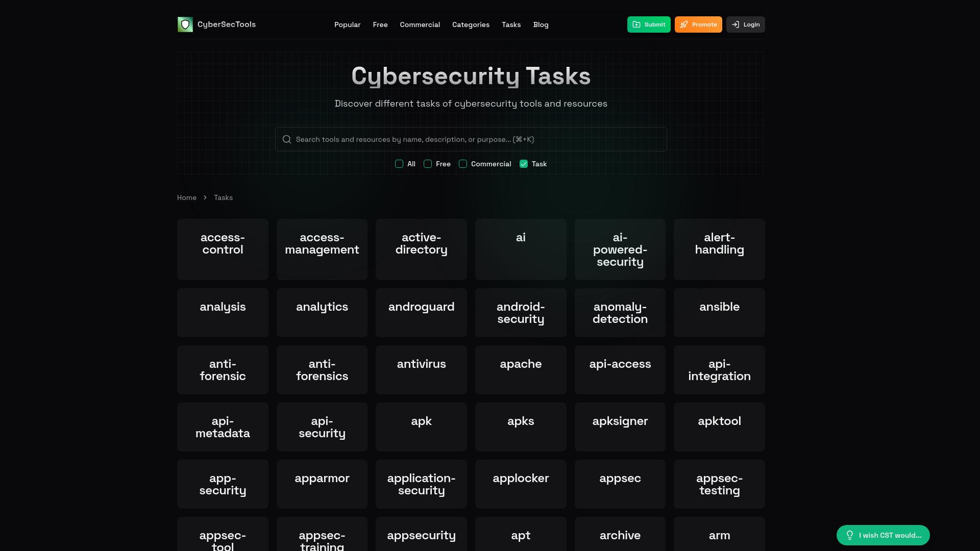Image resolution: width=980 pixels, height=551 pixels.
Task: Go to the Popular nav item
Action: pyautogui.click(x=347, y=24)
